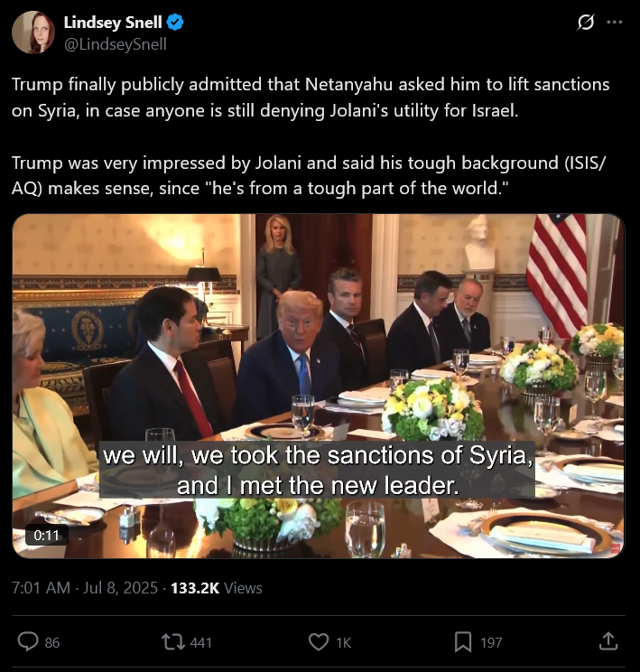Click the blue verified badge
This screenshot has height=672, width=640.
point(175,22)
